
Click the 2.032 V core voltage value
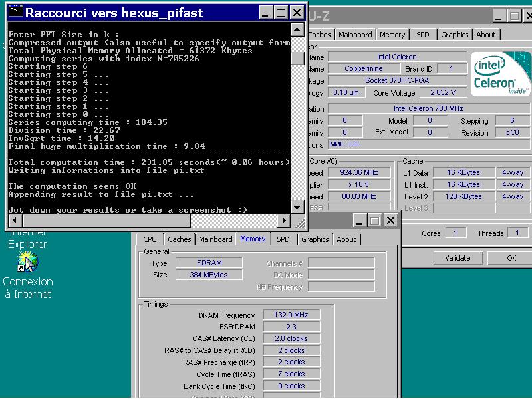pyautogui.click(x=443, y=92)
